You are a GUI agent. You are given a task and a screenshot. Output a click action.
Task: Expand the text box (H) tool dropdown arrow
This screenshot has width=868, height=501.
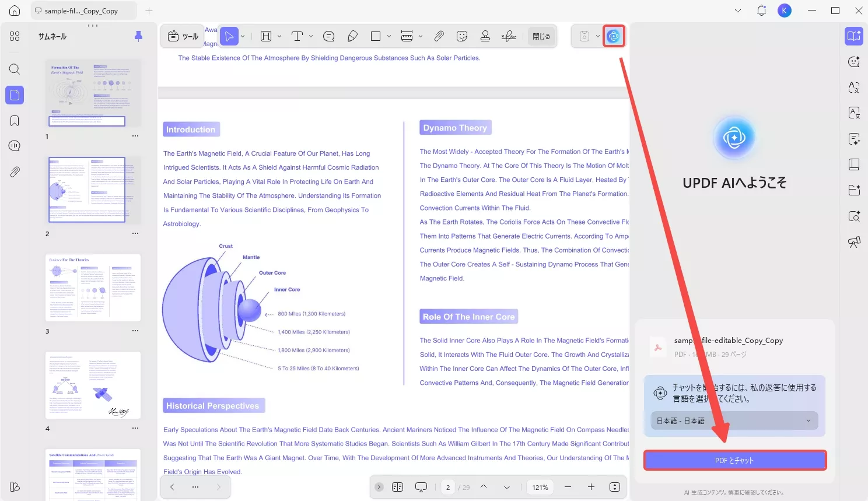(279, 36)
